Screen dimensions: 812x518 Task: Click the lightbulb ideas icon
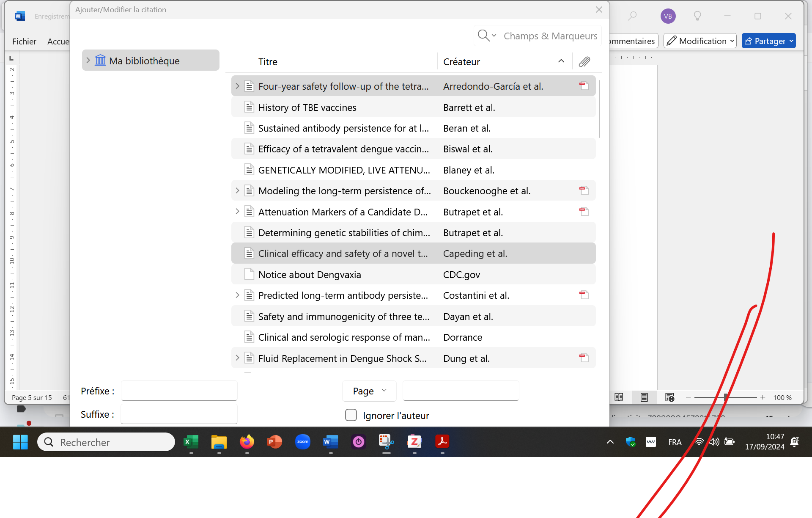click(x=697, y=16)
